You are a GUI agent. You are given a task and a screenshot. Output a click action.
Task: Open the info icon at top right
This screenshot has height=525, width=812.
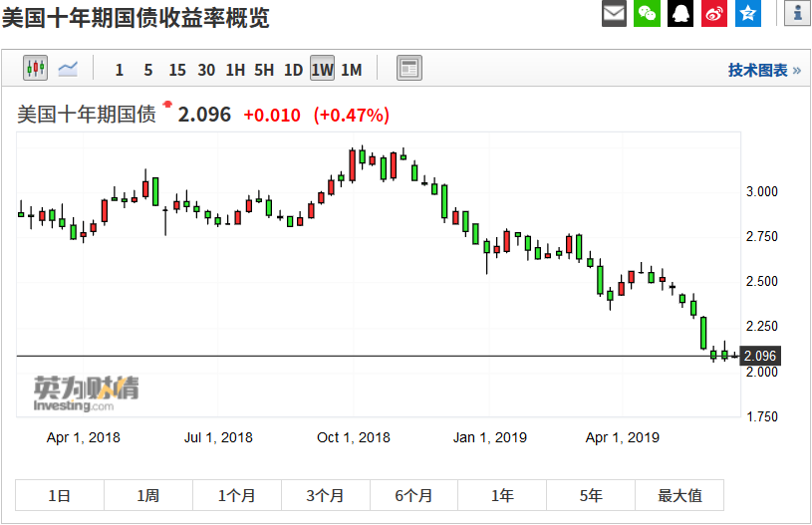(x=797, y=12)
